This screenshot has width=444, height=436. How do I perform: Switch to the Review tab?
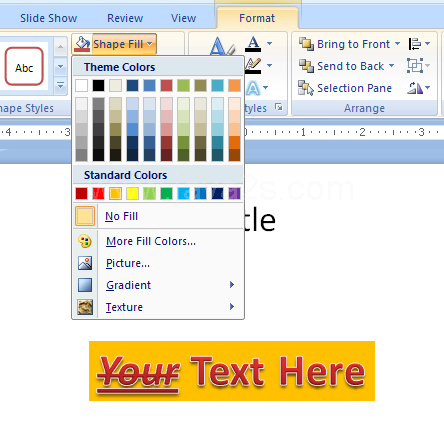(125, 18)
